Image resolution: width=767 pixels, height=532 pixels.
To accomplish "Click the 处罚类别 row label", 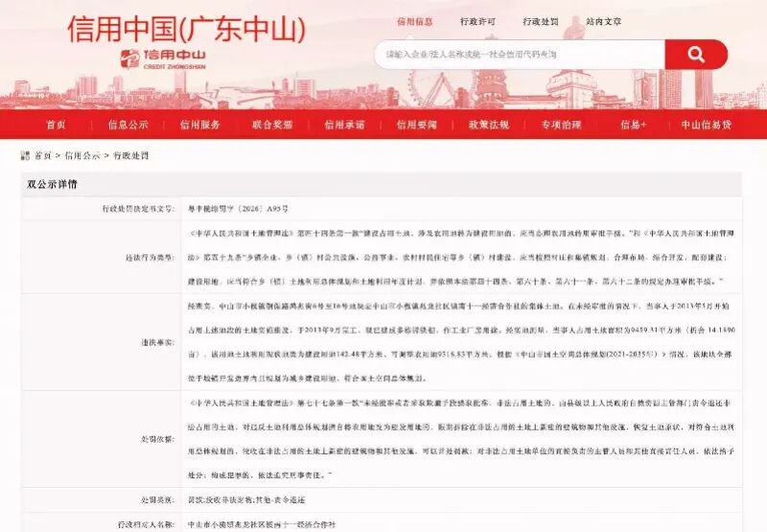I will pos(158,499).
